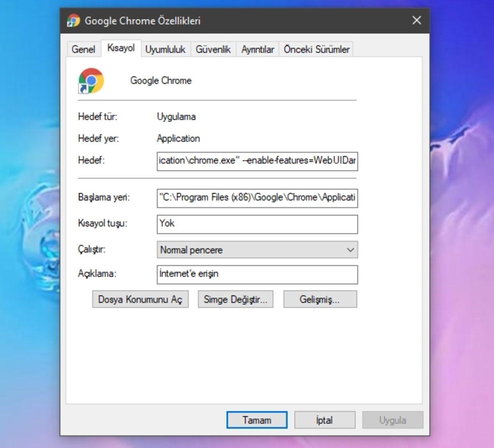This screenshot has height=448, width=494.
Task: Click the small Chrome icon in title bar
Action: click(72, 20)
